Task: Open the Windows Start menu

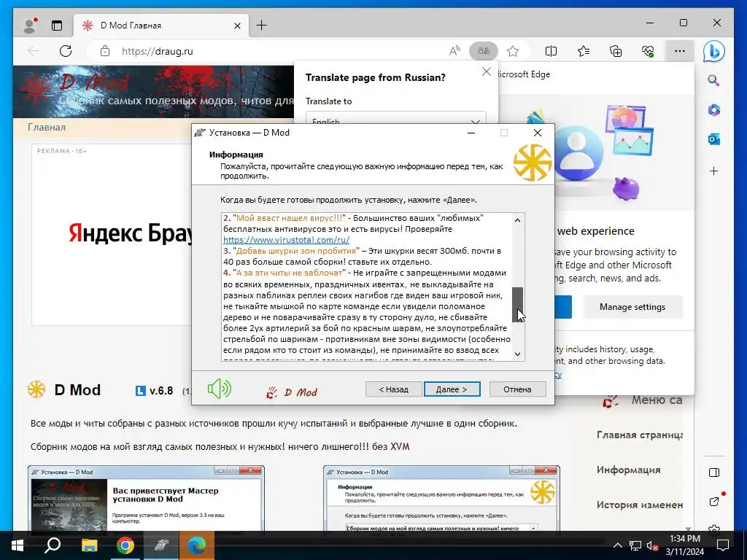Action: click(18, 545)
